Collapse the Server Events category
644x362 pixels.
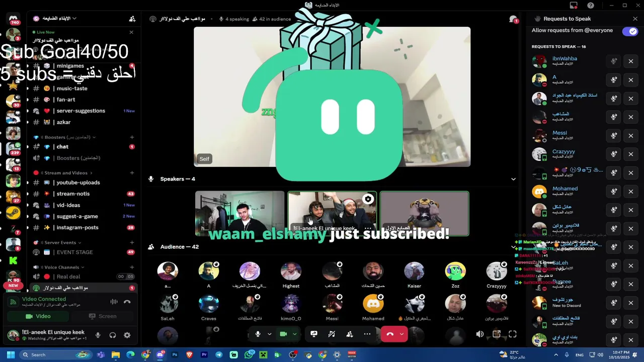click(57, 242)
